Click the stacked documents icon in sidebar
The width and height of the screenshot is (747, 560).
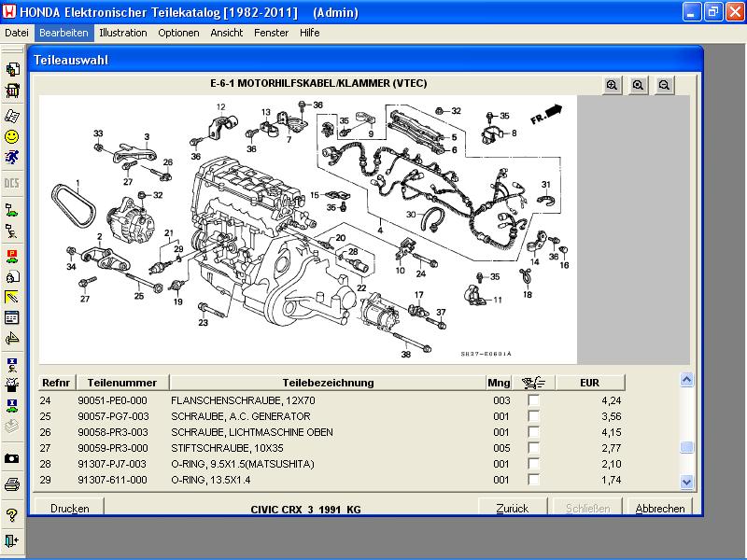pos(12,69)
